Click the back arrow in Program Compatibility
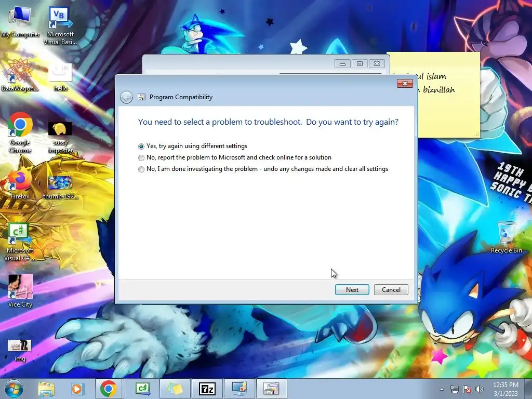The height and width of the screenshot is (399, 532). 127,97
